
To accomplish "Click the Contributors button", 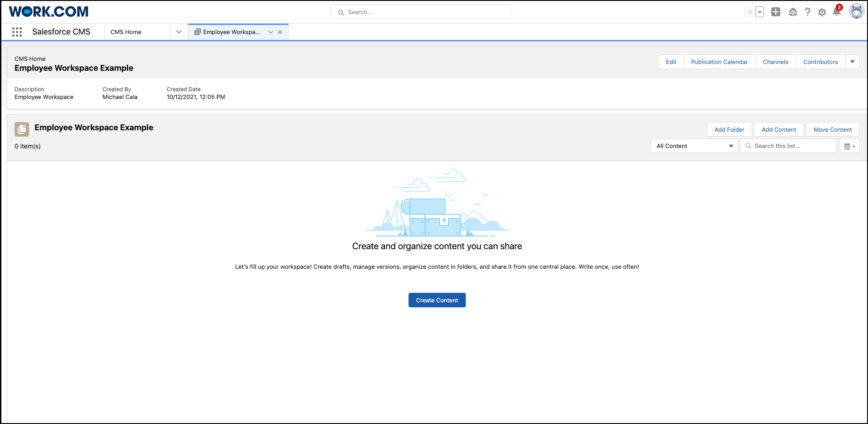I will click(x=821, y=62).
